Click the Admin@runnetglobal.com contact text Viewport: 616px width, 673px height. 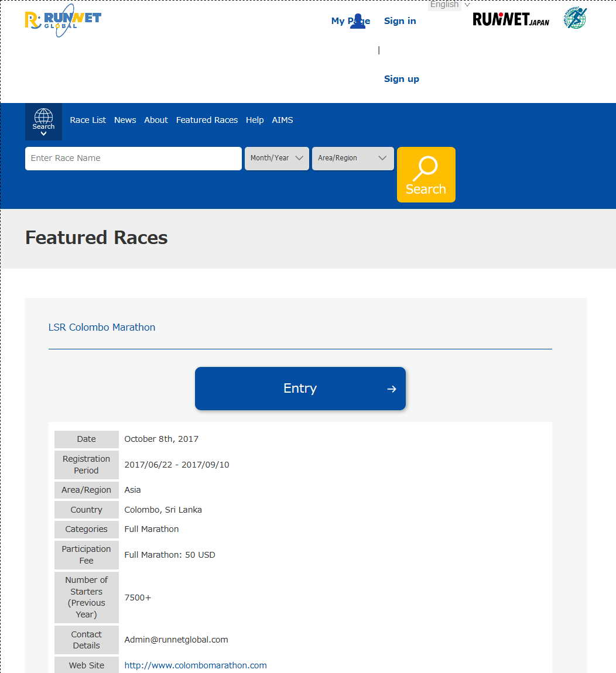176,640
